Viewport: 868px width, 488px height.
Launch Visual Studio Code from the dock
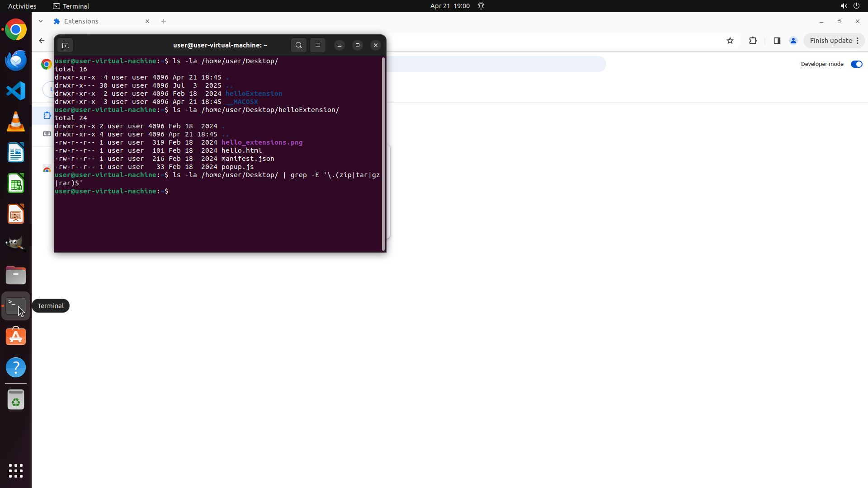coord(16,91)
